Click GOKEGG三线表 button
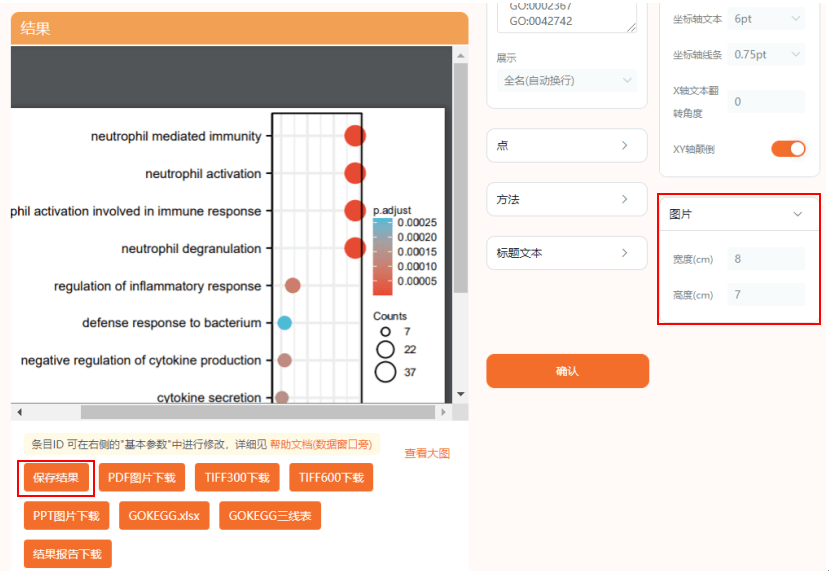829x571 pixels. 270,516
